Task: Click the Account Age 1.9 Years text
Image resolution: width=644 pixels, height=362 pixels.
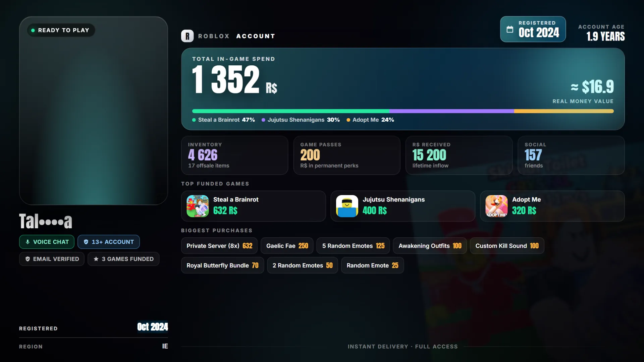Action: pyautogui.click(x=601, y=33)
